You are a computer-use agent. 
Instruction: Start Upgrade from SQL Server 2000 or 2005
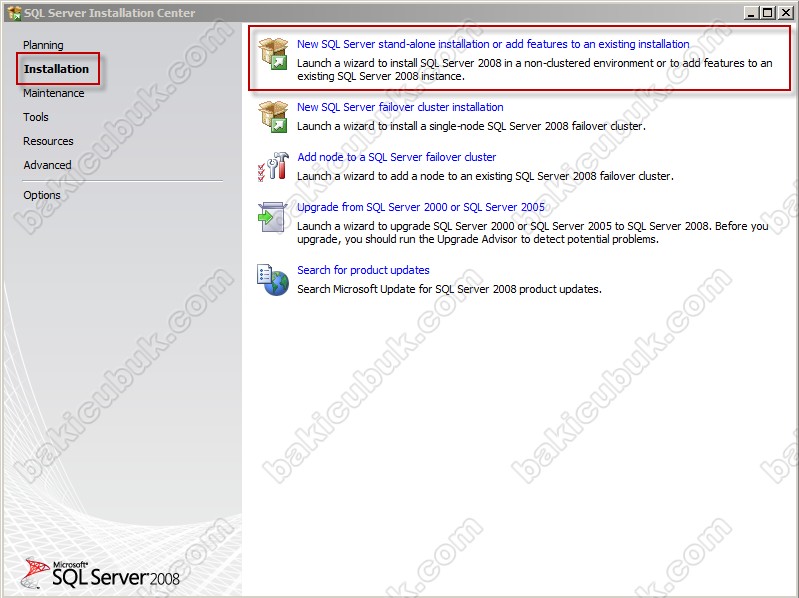[x=421, y=207]
